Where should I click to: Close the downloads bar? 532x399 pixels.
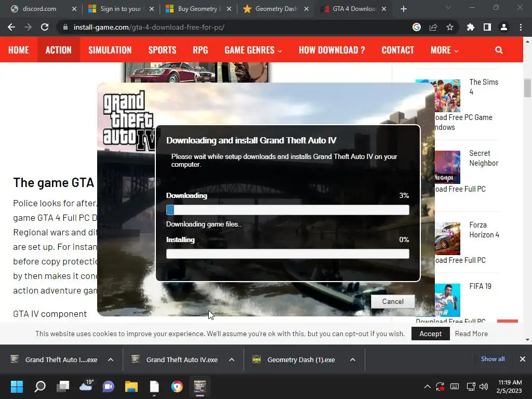523,359
